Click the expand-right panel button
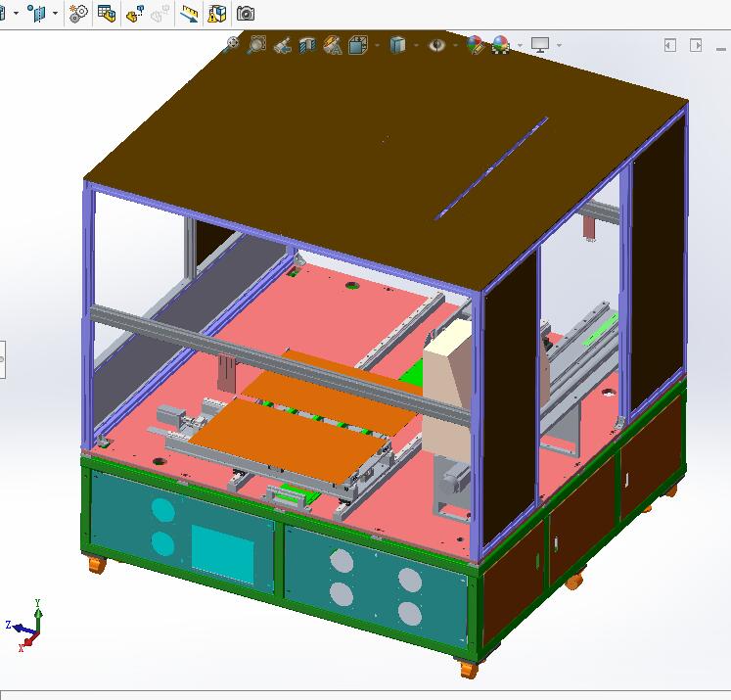The image size is (731, 700). [x=696, y=45]
